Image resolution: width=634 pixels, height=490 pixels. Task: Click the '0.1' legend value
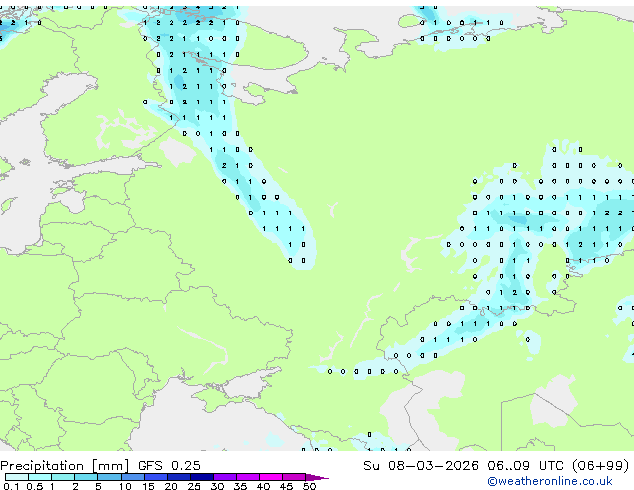11,486
